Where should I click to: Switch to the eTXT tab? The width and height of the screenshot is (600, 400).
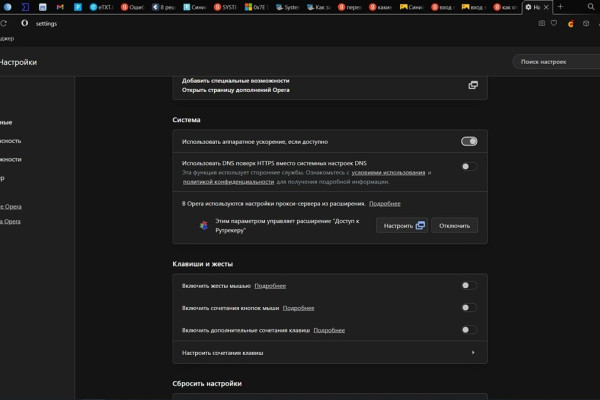pos(101,7)
